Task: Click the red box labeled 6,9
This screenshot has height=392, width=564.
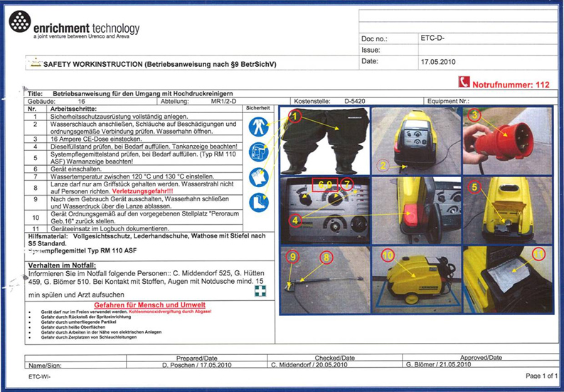Action: [324, 184]
